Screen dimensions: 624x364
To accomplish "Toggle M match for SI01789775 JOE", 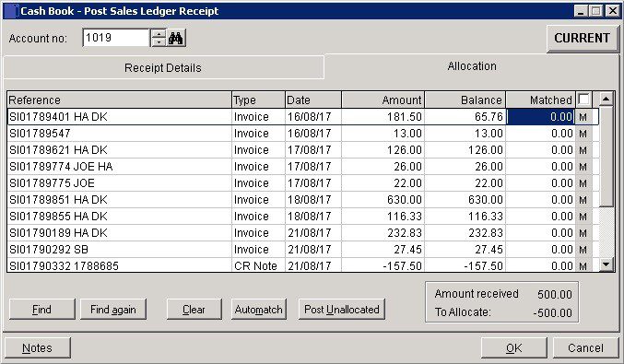I will tap(583, 183).
